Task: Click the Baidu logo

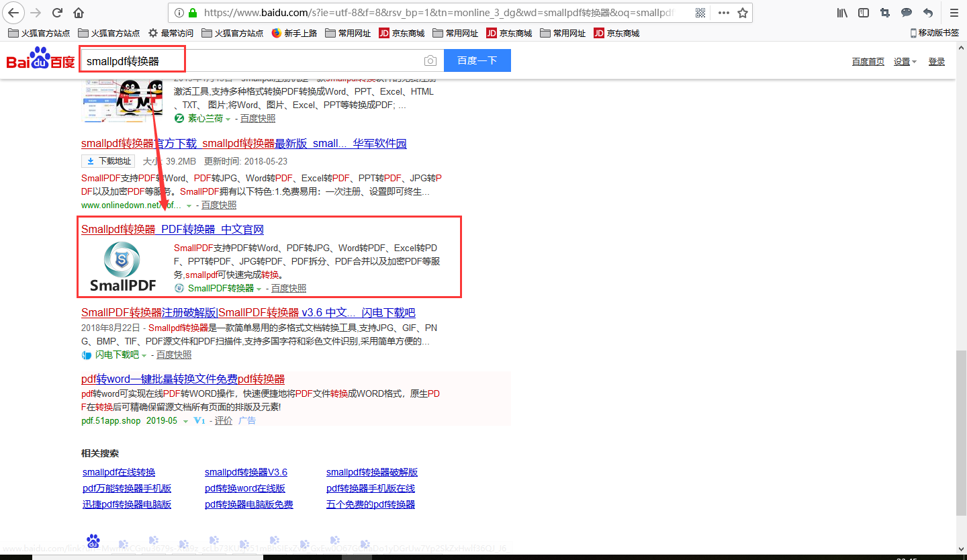Action: point(41,59)
